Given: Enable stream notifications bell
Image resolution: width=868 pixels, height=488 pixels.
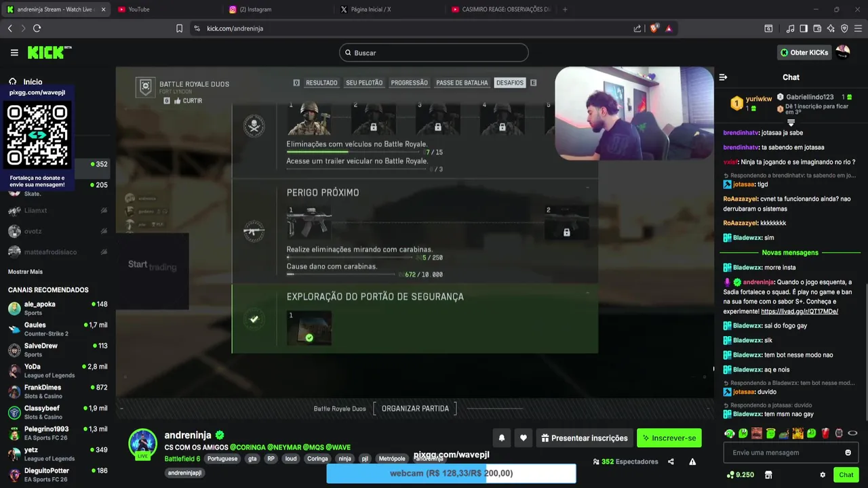Looking at the screenshot, I should click(502, 438).
